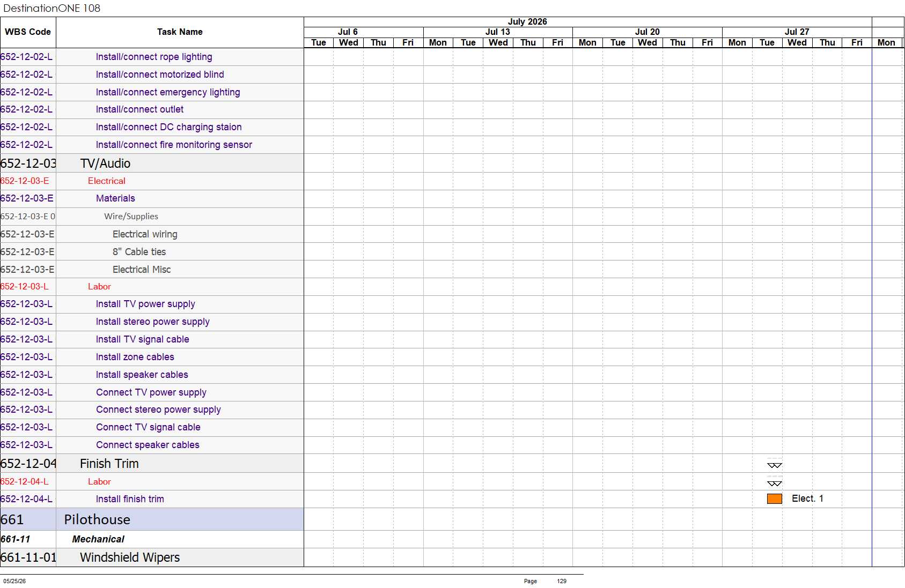Select Install/connect DC charging staion task
Image resolution: width=905 pixels, height=588 pixels.
click(x=168, y=127)
